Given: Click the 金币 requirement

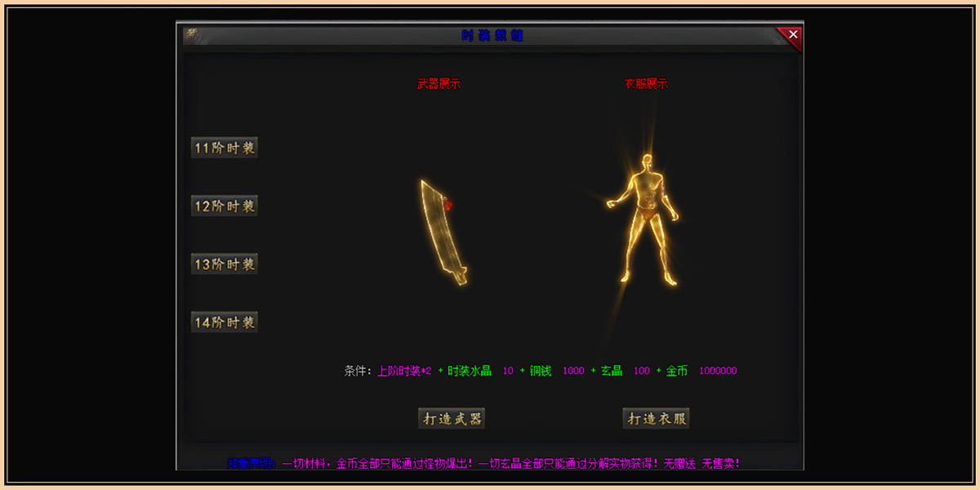Looking at the screenshot, I should click(x=677, y=371).
